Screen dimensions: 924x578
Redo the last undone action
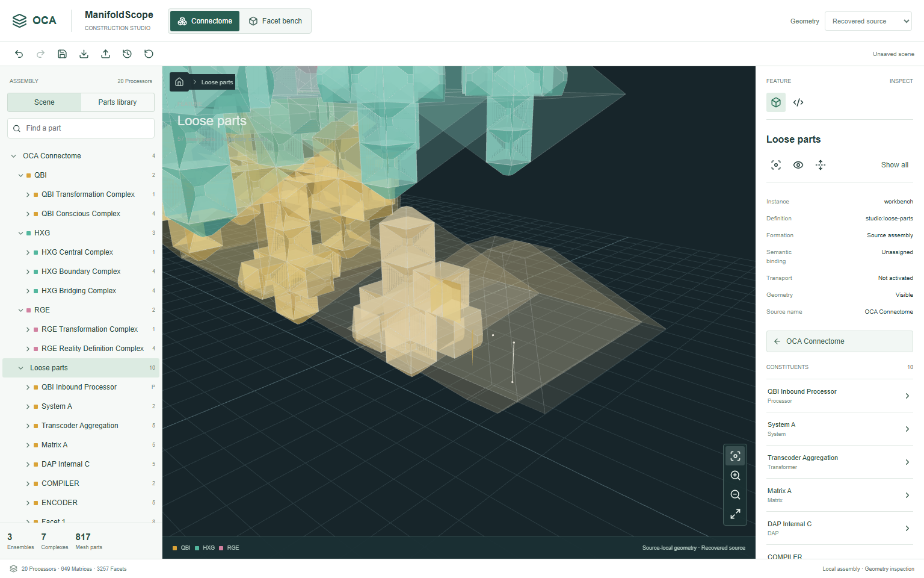41,54
